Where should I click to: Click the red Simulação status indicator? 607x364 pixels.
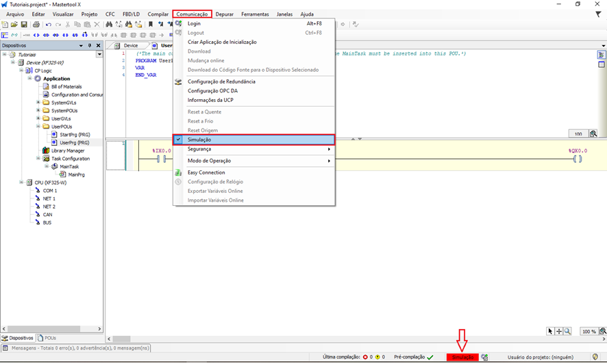pyautogui.click(x=462, y=357)
